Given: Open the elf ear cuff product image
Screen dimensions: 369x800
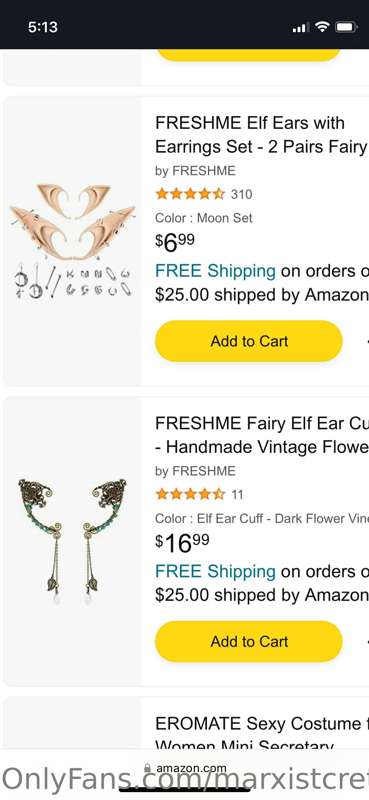Looking at the screenshot, I should [72, 541].
